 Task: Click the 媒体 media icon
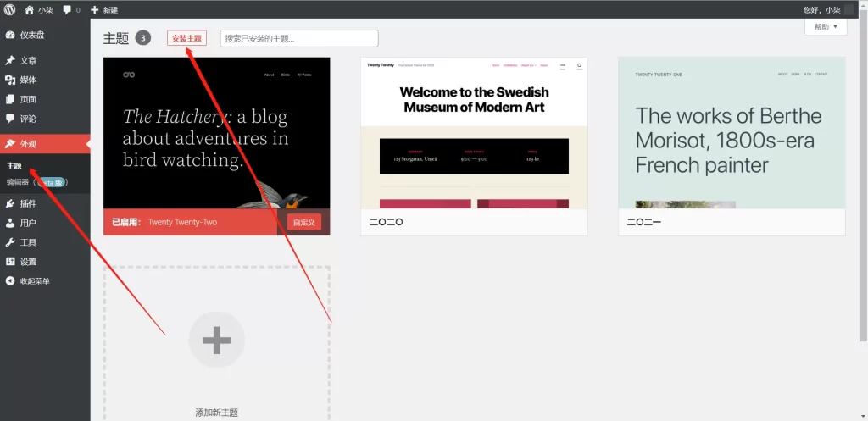(10, 80)
